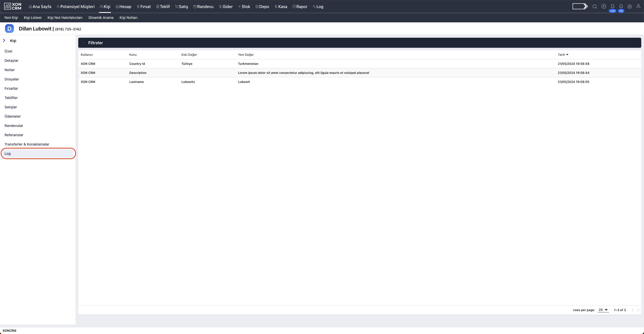
Task: Open rows per page dropdown
Action: pos(603,310)
